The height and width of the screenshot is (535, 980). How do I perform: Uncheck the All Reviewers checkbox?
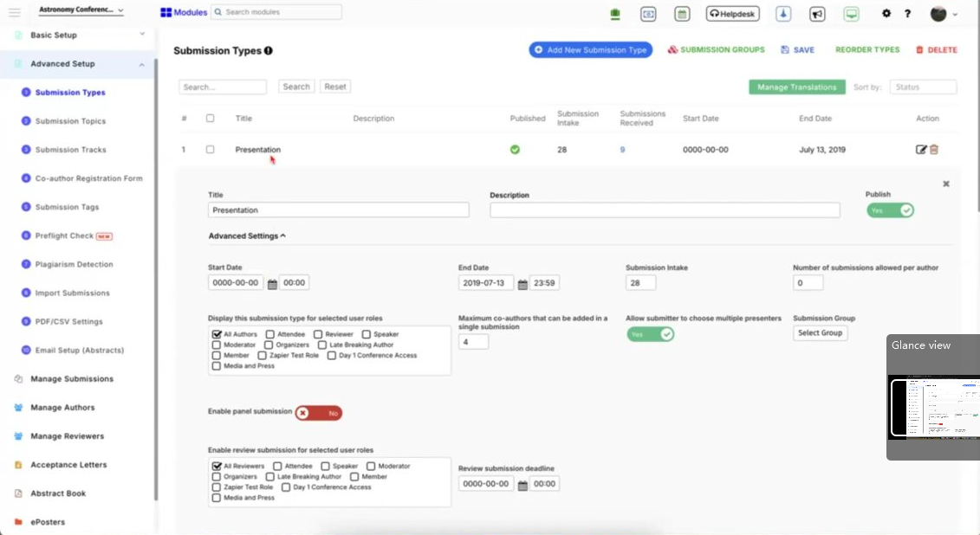217,466
